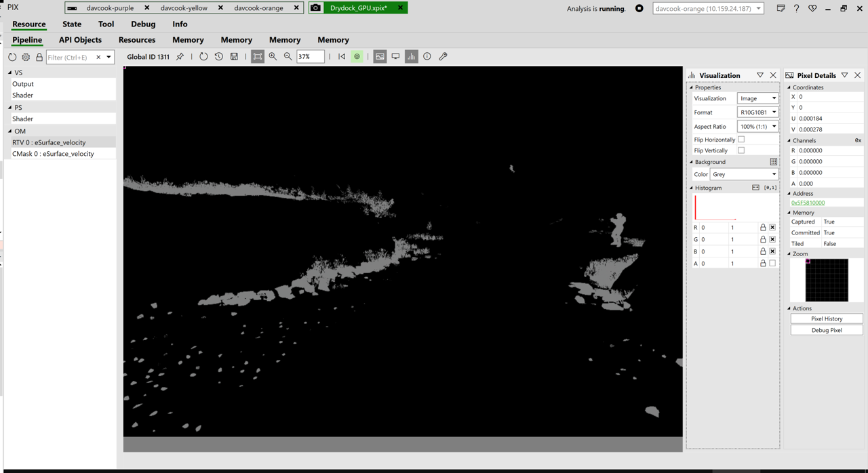Toggle the Visualization histogram toolbar icon
This screenshot has width=868, height=473.
(412, 57)
